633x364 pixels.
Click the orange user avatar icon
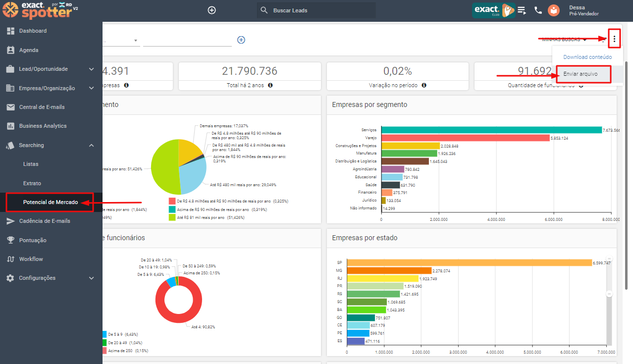click(x=554, y=10)
